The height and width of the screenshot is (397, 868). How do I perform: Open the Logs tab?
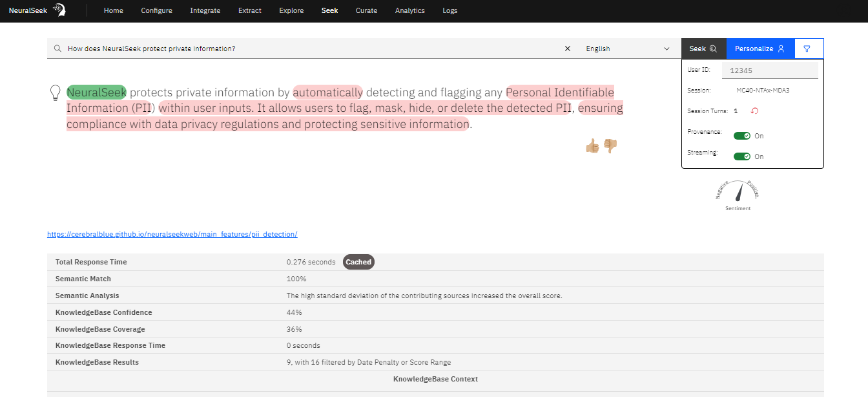(450, 10)
